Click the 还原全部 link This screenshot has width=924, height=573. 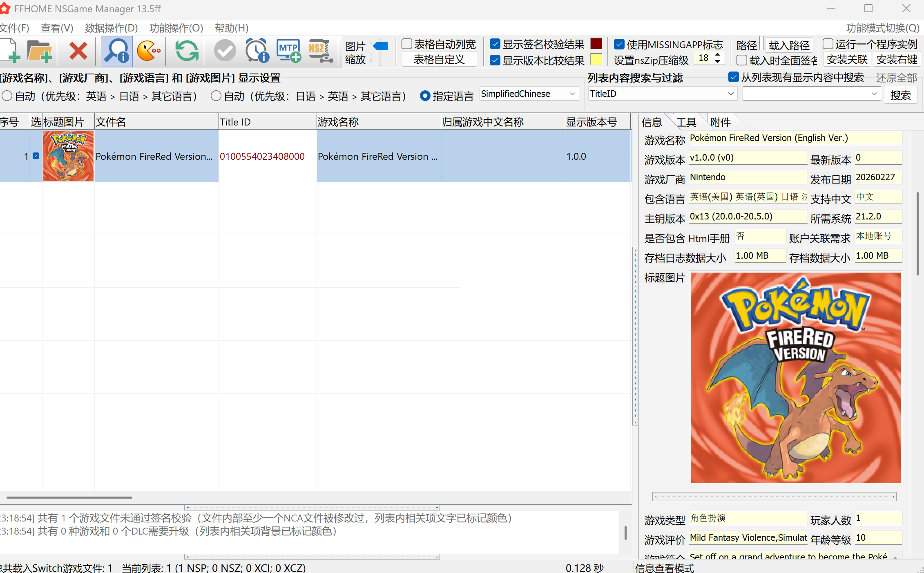897,78
